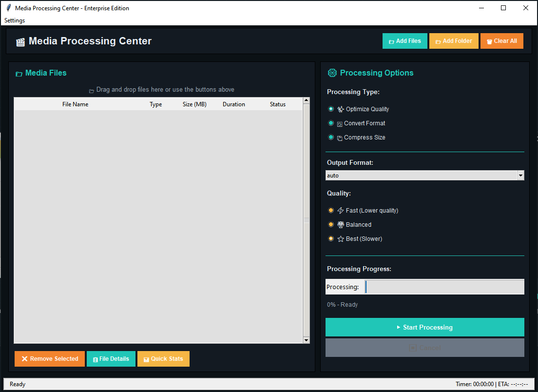538x392 pixels.
Task: Click the Processing progress bar
Action: click(444, 287)
